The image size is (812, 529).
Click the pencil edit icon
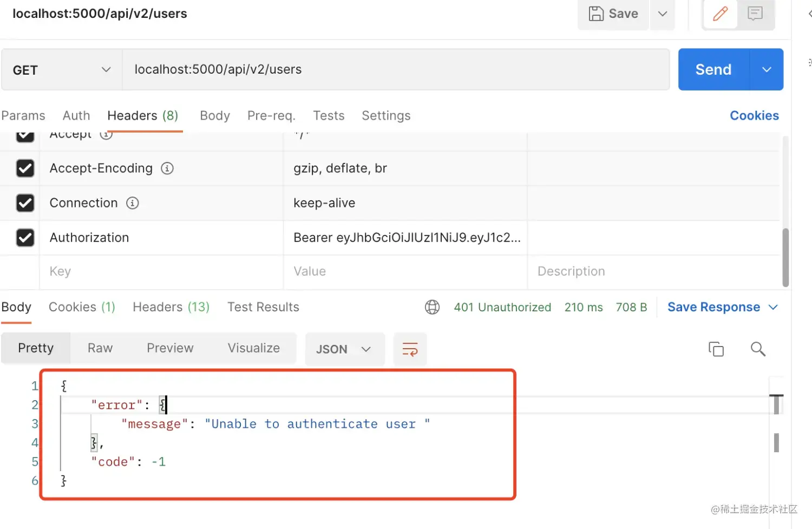pos(720,14)
